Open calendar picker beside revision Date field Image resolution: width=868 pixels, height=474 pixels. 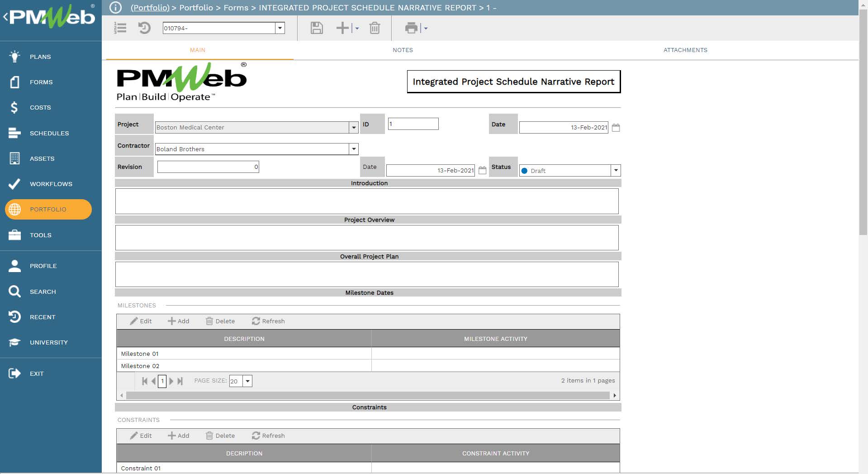[482, 170]
